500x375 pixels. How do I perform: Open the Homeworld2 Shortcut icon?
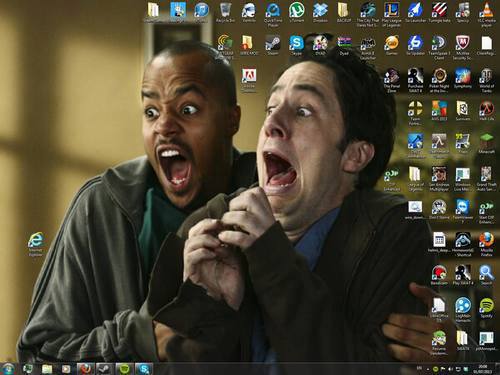pos(463,244)
